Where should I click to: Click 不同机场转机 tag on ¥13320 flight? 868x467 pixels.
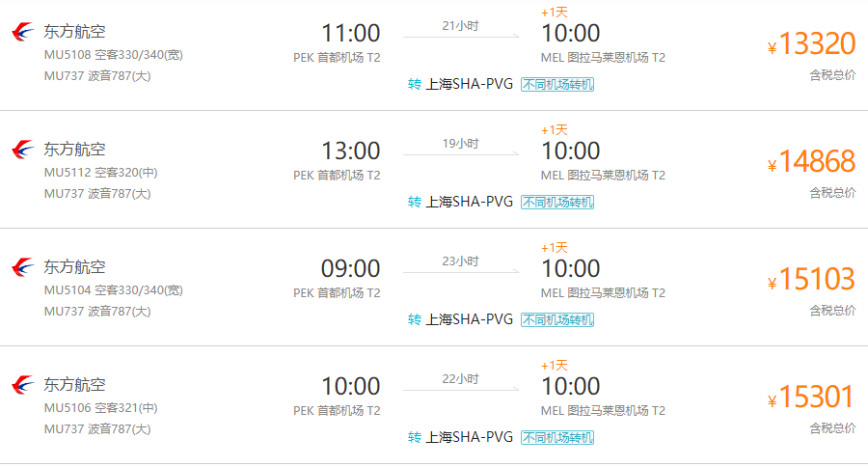tap(557, 84)
